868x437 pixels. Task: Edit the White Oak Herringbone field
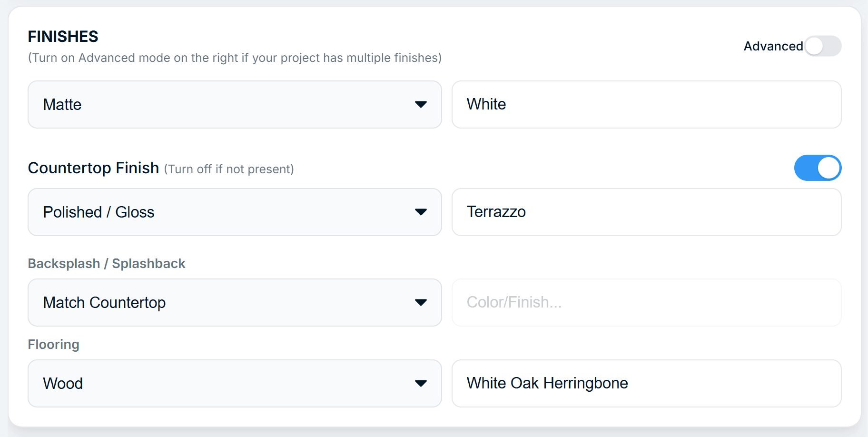click(x=646, y=384)
